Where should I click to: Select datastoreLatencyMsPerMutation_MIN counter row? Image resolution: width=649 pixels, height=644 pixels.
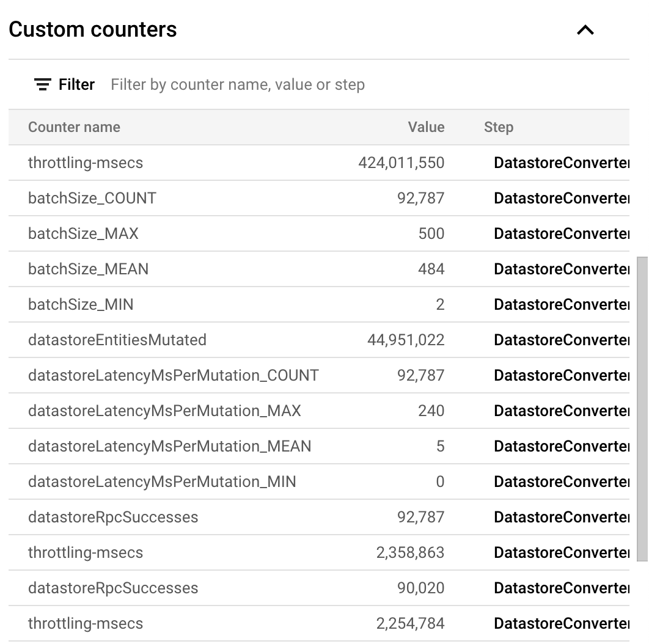[162, 481]
